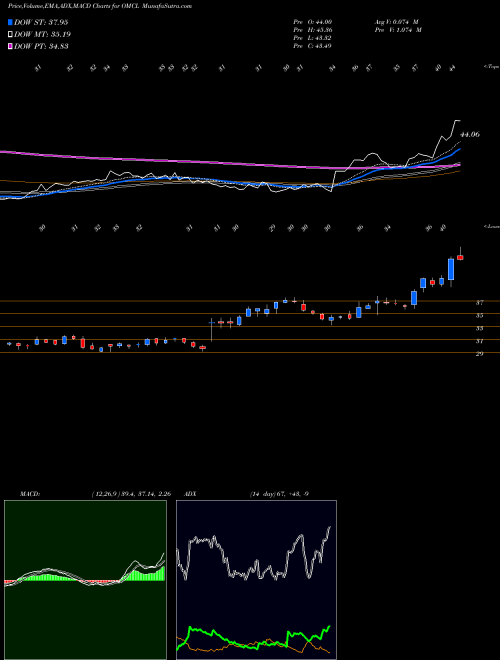
Task: Click the ADX panel title label
Action: tap(190, 494)
